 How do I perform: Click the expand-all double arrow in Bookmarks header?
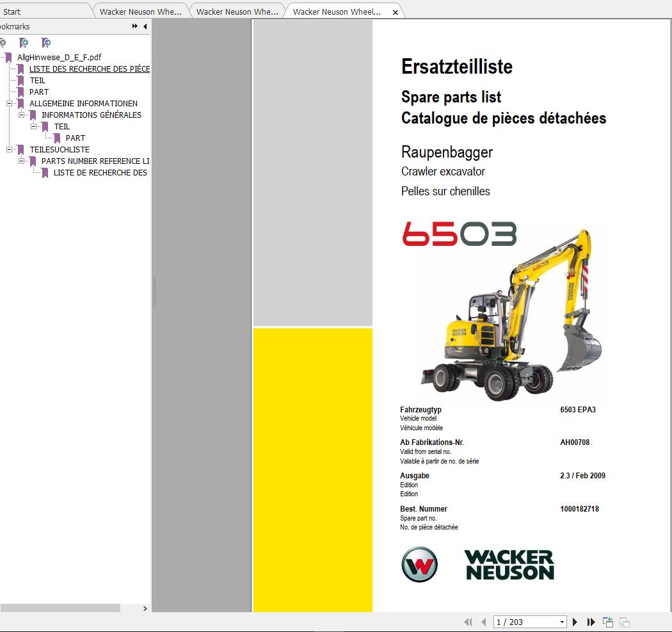(134, 26)
